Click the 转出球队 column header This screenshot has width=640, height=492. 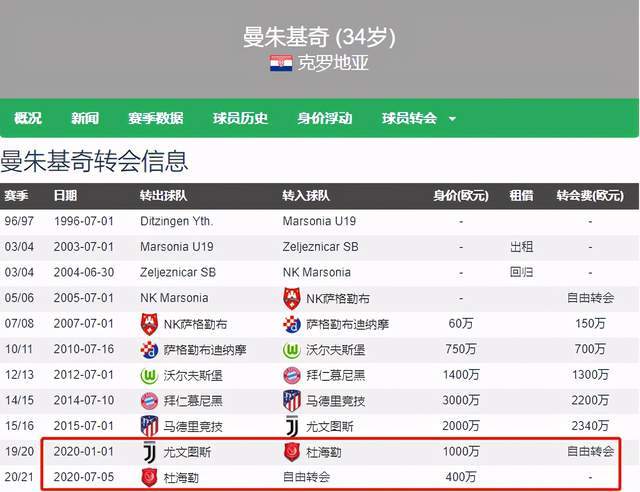tap(163, 196)
